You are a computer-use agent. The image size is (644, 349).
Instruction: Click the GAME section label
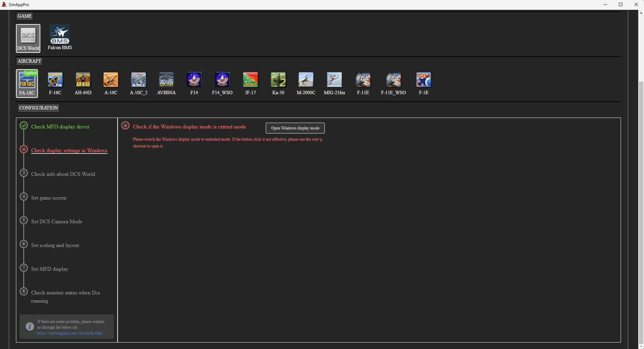click(24, 16)
